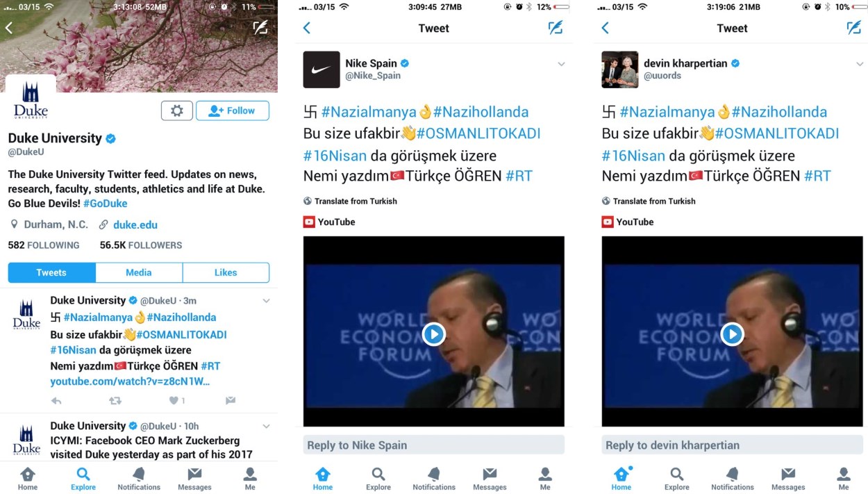Compose a new tweet from the Nike Spain screen
Image resolution: width=868 pixels, height=494 pixels.
(556, 28)
